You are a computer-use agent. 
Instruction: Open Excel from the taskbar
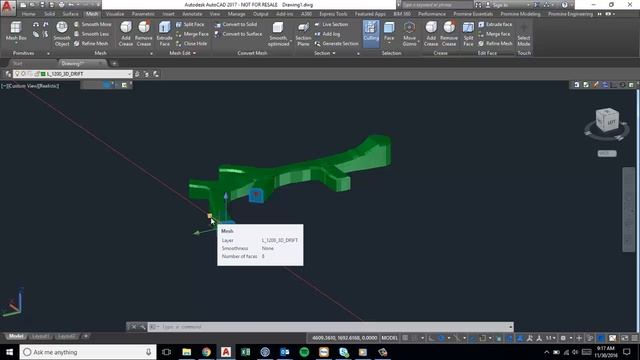click(x=245, y=352)
